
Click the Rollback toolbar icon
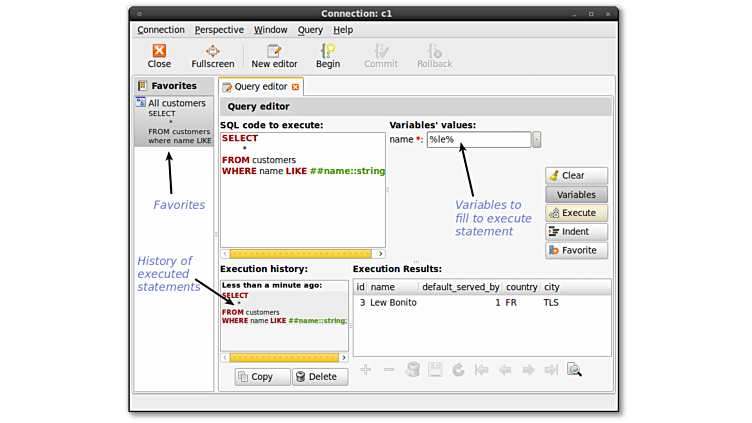pyautogui.click(x=434, y=55)
